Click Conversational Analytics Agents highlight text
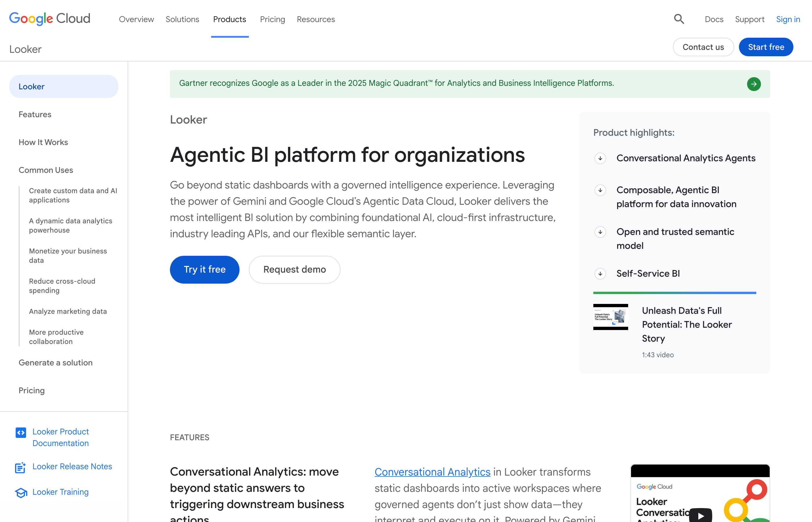Image resolution: width=812 pixels, height=522 pixels. point(686,158)
